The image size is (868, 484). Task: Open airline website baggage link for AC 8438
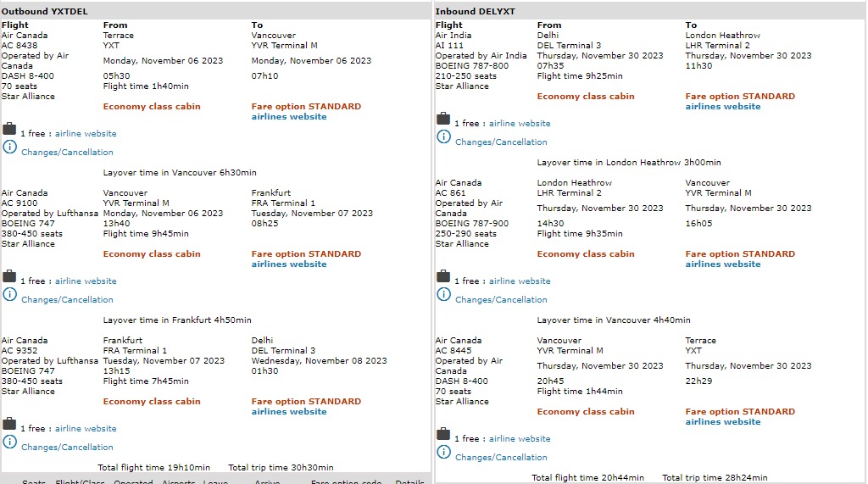pyautogui.click(x=86, y=134)
